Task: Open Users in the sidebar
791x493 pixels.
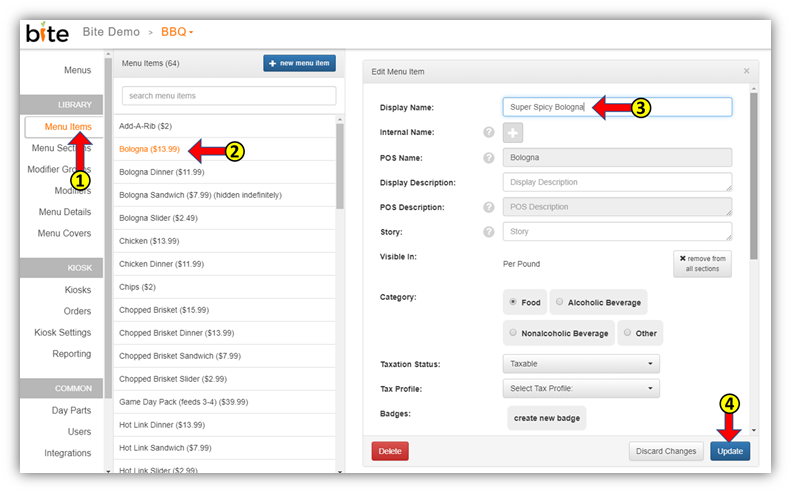Action: pyautogui.click(x=79, y=432)
